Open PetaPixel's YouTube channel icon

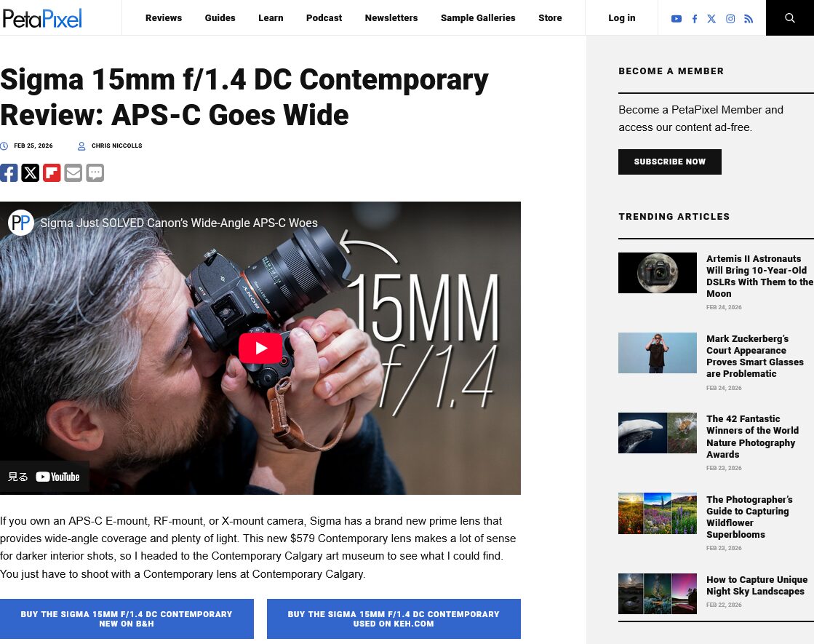click(x=676, y=19)
